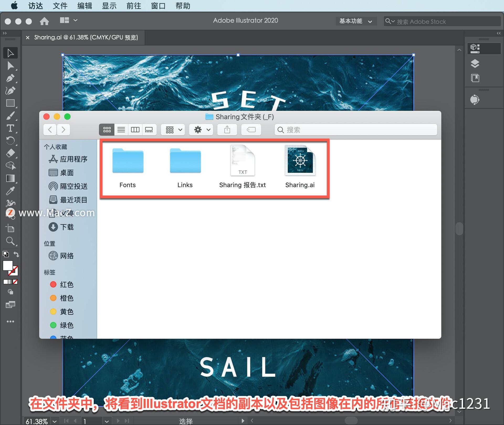Open the Layers panel icon
504x425 pixels.
coord(475,64)
